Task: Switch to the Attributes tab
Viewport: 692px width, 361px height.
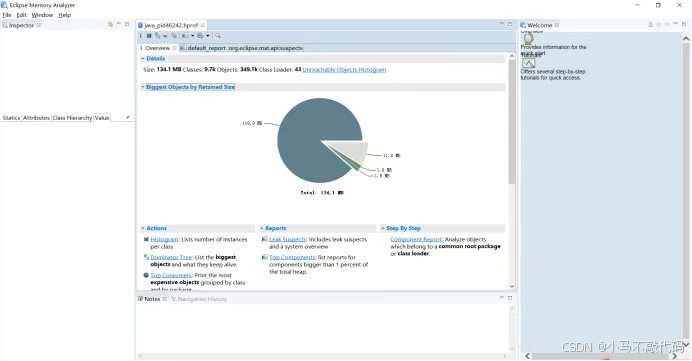Action: point(36,118)
